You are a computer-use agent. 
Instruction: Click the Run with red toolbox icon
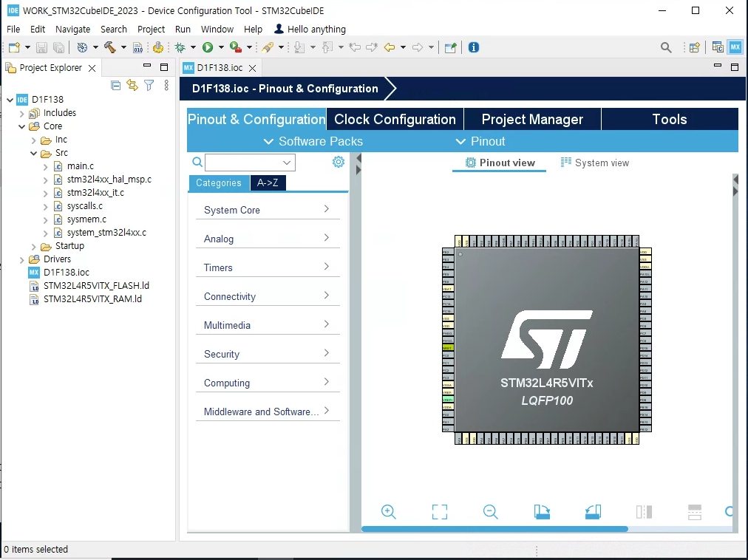[235, 47]
